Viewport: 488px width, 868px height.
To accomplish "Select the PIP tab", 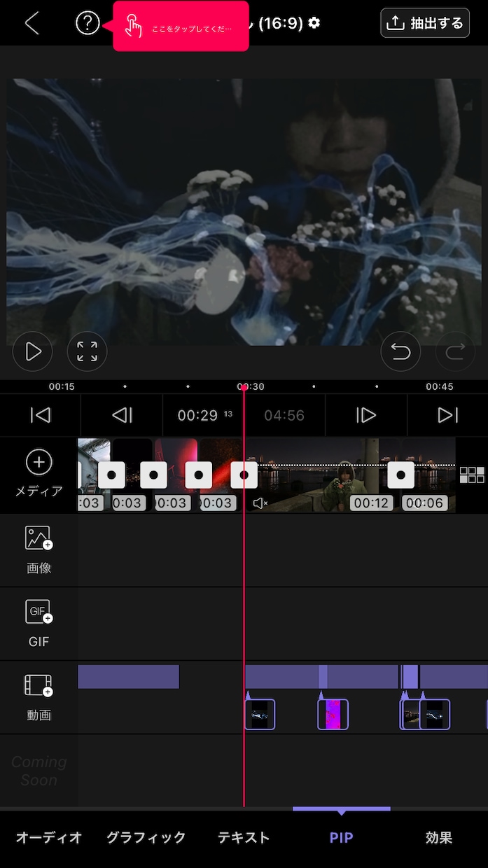I will click(341, 837).
